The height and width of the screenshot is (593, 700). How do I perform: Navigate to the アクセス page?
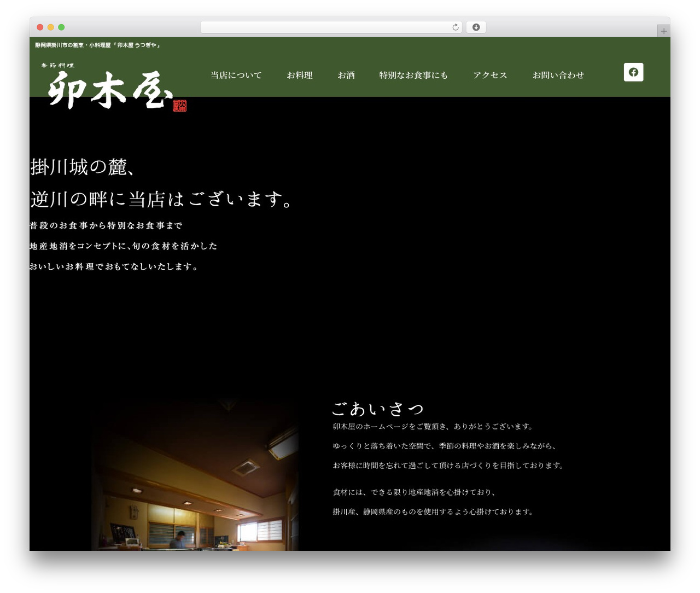pos(490,75)
